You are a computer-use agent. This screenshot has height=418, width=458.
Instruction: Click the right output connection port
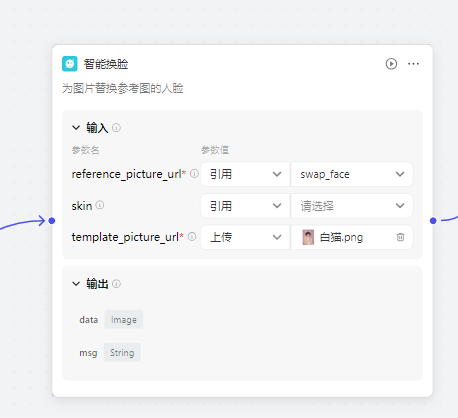click(x=433, y=221)
